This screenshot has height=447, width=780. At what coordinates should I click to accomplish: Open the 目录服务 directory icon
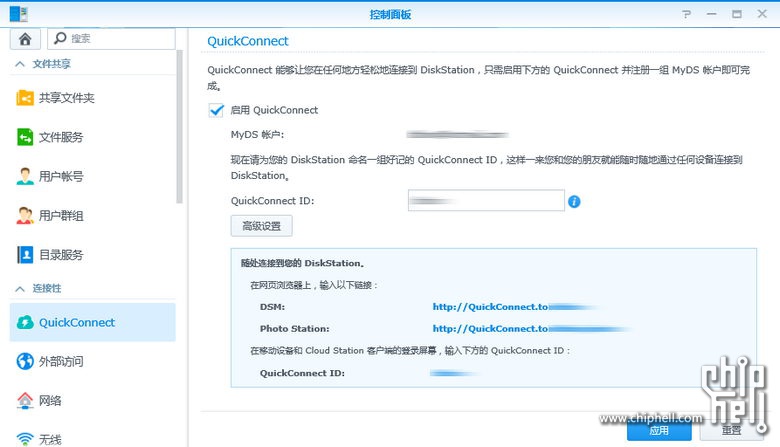click(x=25, y=255)
